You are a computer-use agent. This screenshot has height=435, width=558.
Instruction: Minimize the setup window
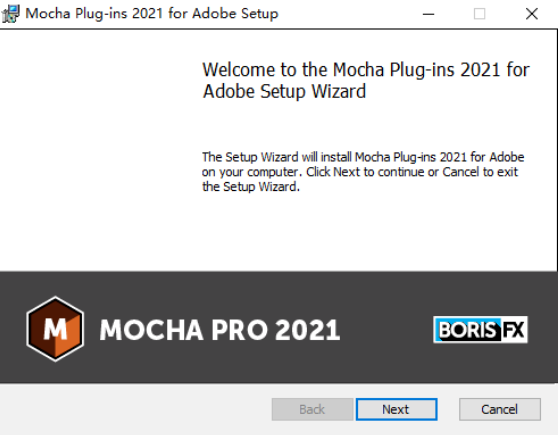point(428,14)
